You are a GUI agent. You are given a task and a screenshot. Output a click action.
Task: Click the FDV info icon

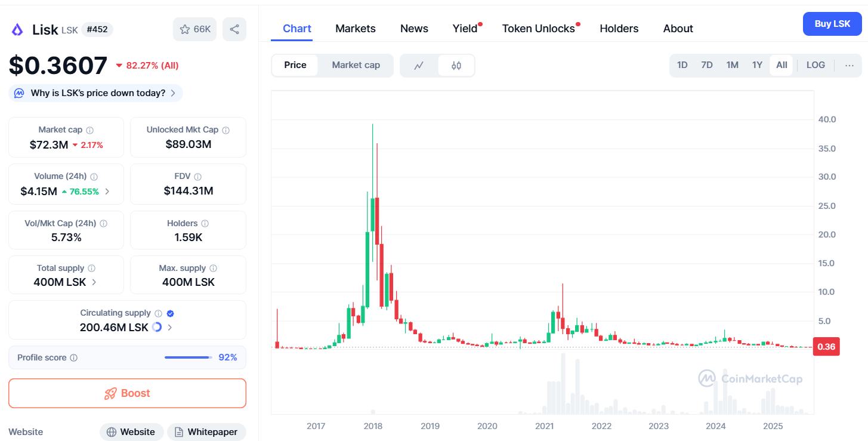pyautogui.click(x=198, y=177)
